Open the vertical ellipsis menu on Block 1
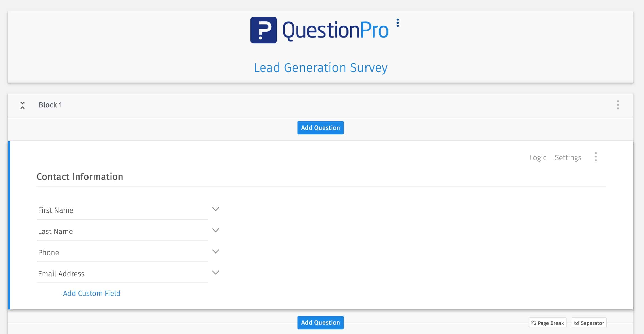644x334 pixels. 618,105
